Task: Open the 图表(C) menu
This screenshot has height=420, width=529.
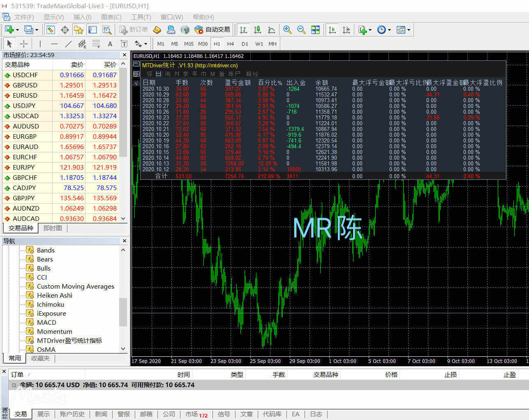Action: pyautogui.click(x=111, y=17)
